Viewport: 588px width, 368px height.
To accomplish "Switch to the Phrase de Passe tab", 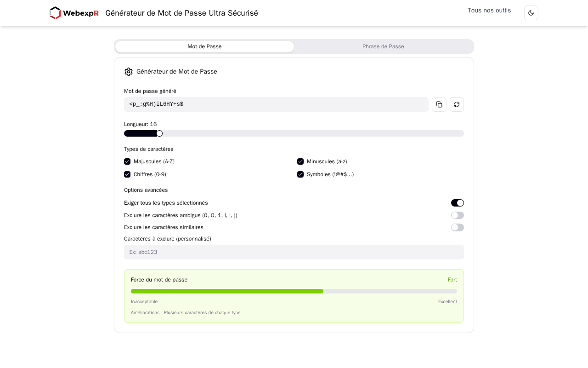I will [383, 46].
